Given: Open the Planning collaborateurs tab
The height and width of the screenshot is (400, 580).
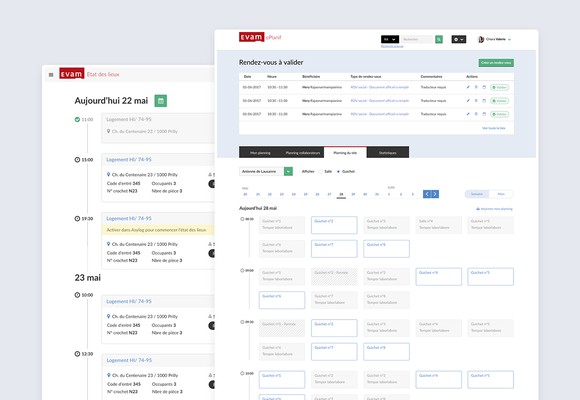Looking at the screenshot, I should tap(303, 152).
